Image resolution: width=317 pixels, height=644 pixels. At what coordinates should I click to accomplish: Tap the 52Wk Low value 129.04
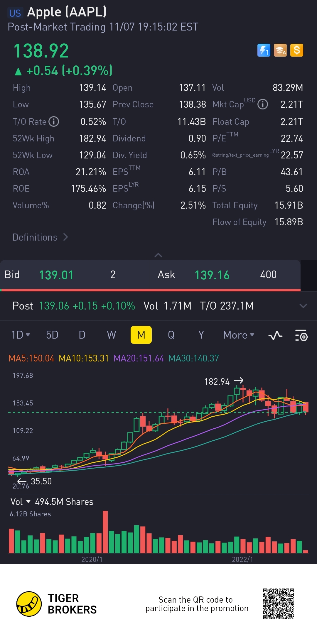(x=92, y=155)
